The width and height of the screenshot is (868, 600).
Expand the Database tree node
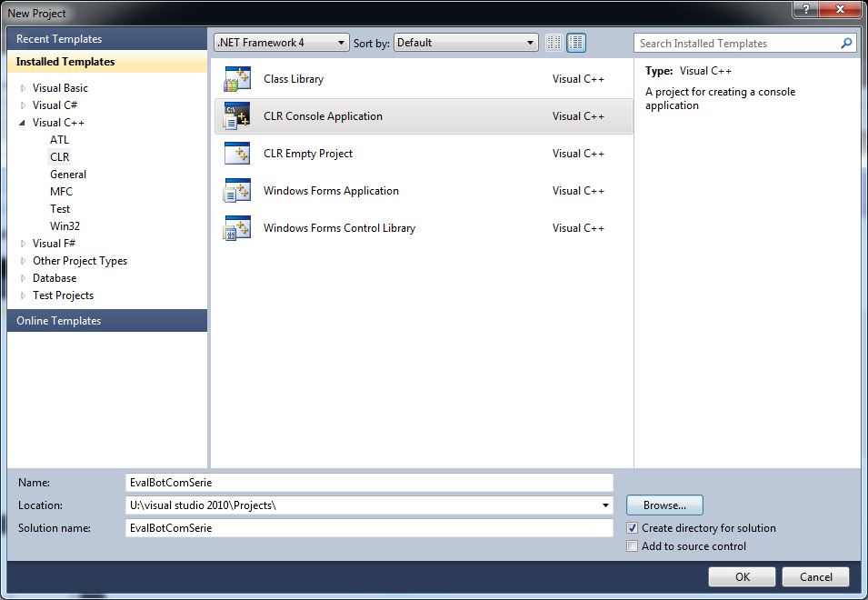click(23, 278)
